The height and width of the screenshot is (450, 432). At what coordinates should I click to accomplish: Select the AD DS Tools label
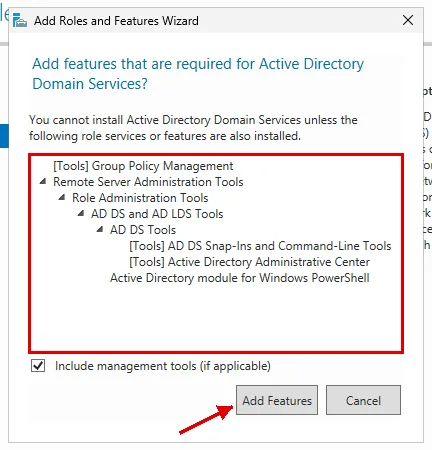point(143,230)
